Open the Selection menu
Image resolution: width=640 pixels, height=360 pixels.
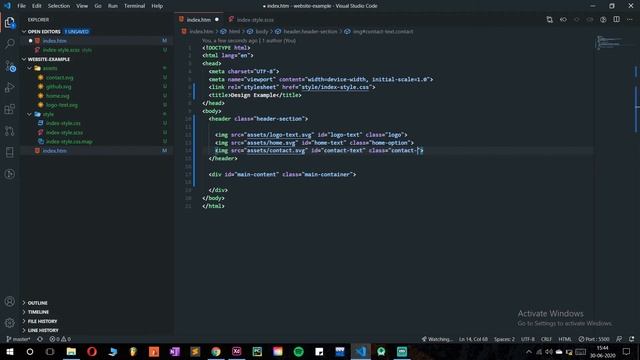pos(59,6)
